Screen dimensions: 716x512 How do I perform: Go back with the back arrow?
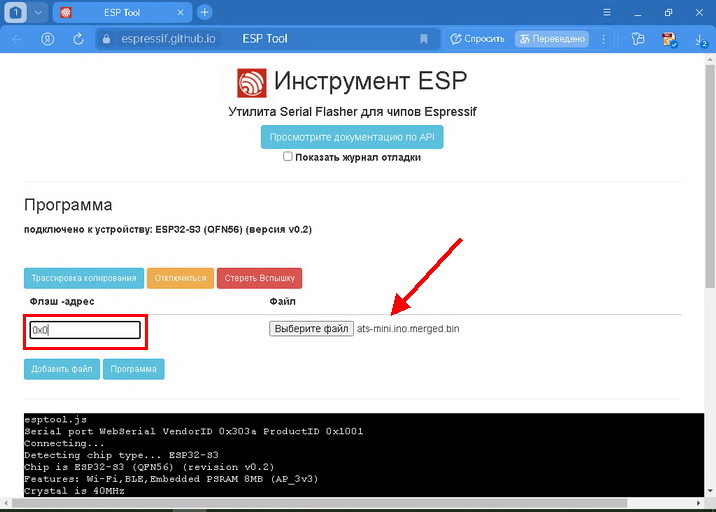17,39
